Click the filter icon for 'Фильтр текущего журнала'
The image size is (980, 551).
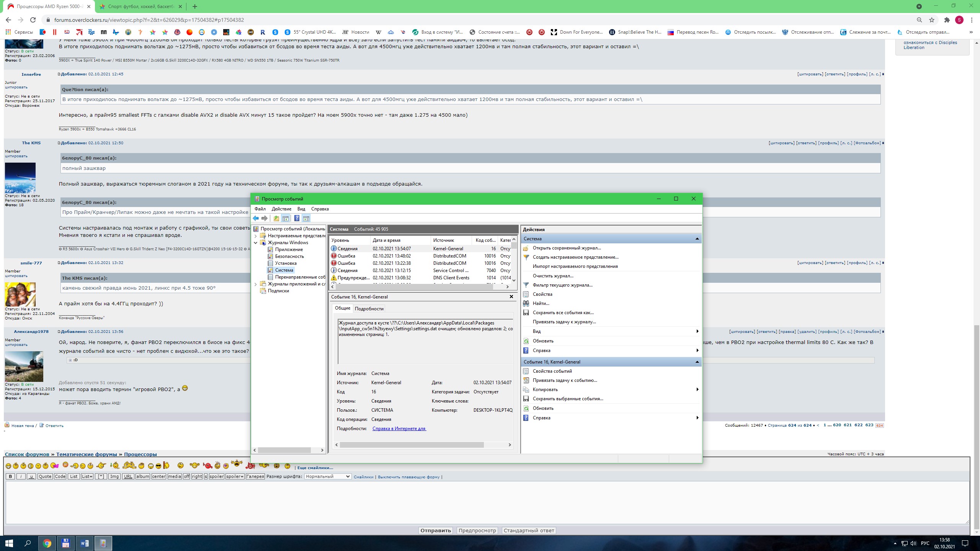click(x=526, y=285)
